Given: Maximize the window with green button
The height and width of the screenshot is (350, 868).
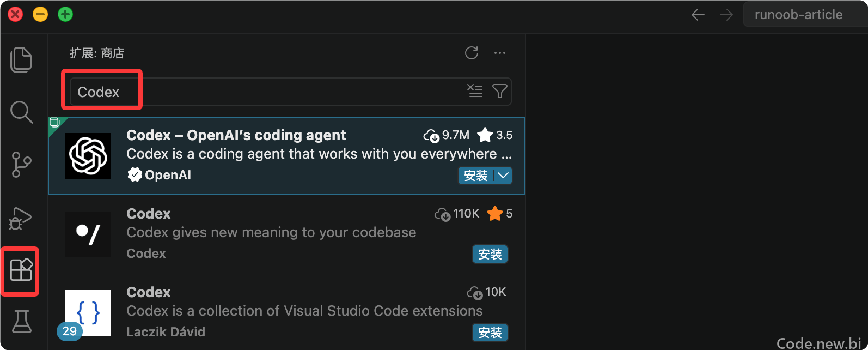Looking at the screenshot, I should [65, 14].
